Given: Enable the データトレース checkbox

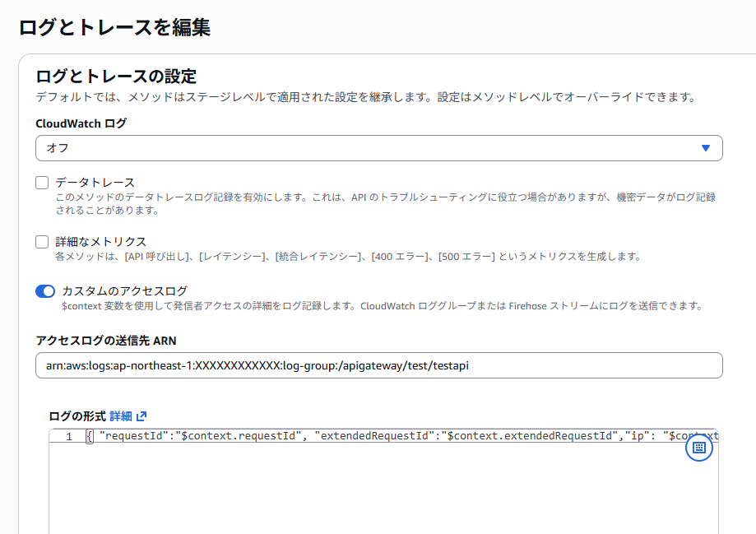Looking at the screenshot, I should point(42,183).
